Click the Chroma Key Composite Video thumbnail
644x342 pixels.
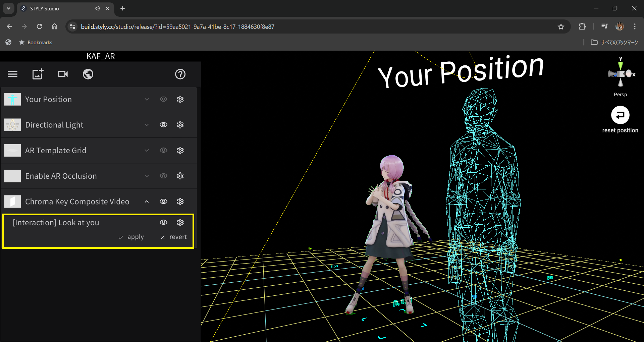coord(13,202)
